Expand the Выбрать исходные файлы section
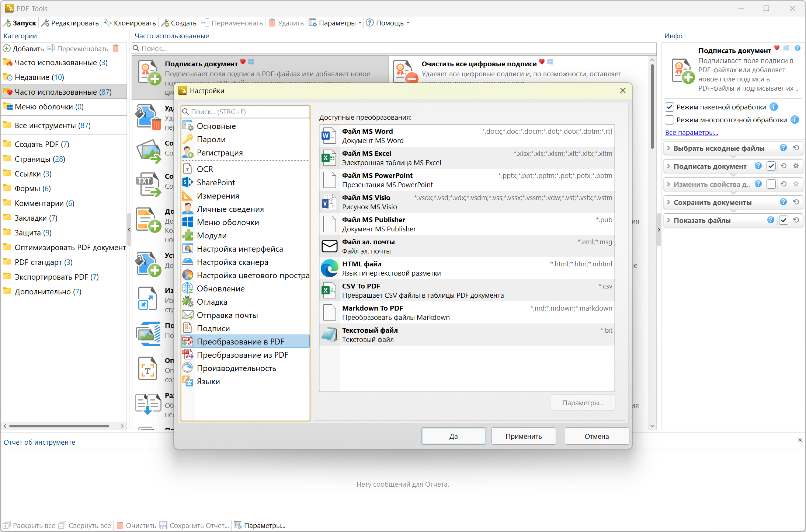This screenshot has width=806, height=532. pyautogui.click(x=668, y=148)
